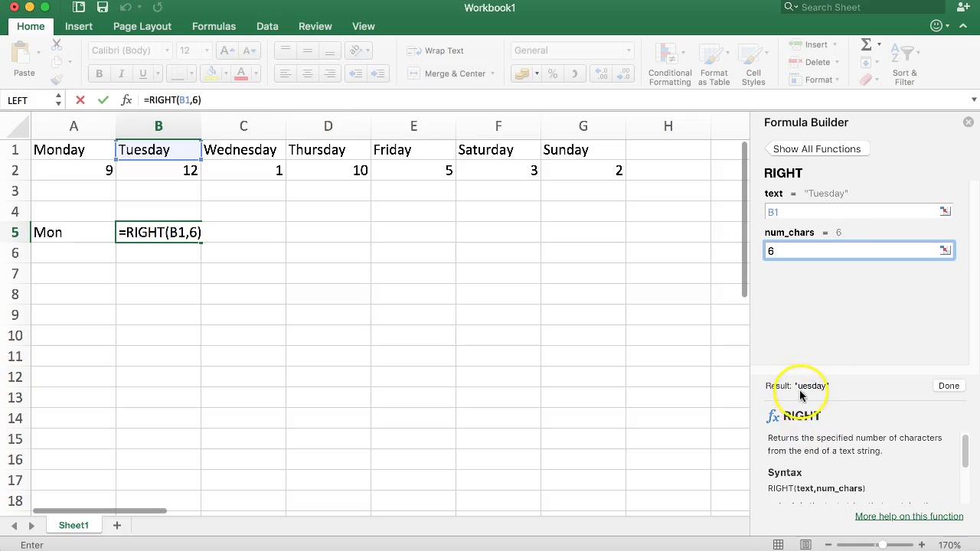The width and height of the screenshot is (980, 551).
Task: Click the percent style icon
Action: pyautogui.click(x=552, y=73)
